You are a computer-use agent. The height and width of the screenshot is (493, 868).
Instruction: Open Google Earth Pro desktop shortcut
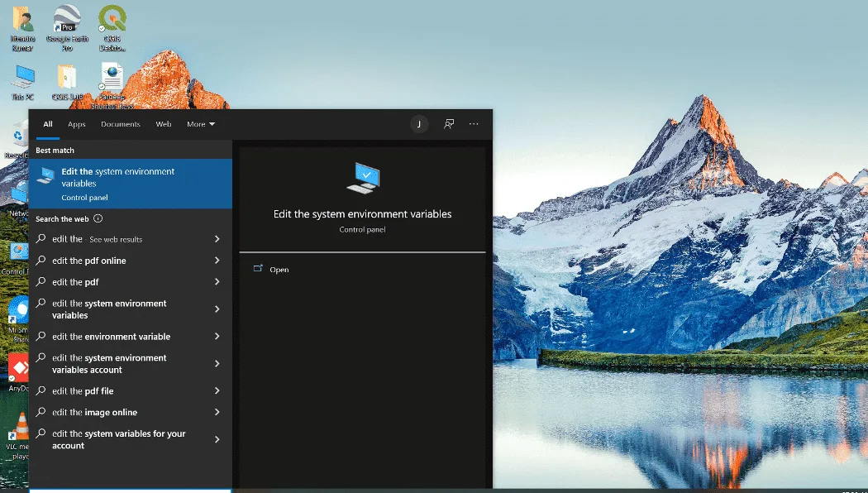68,27
